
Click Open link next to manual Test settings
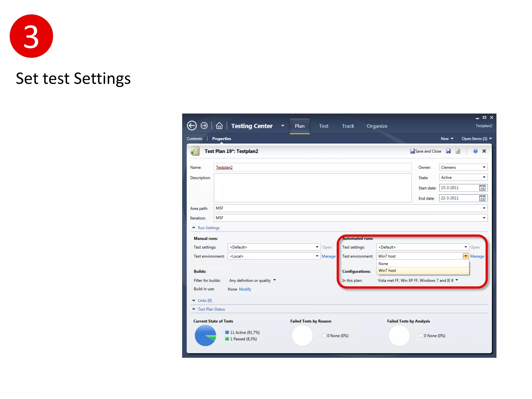click(327, 247)
